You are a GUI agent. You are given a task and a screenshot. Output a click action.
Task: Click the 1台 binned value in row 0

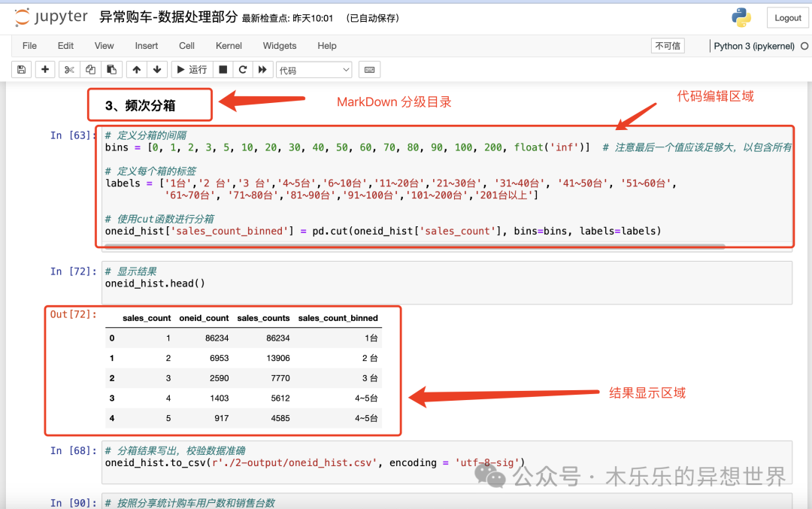pyautogui.click(x=371, y=338)
